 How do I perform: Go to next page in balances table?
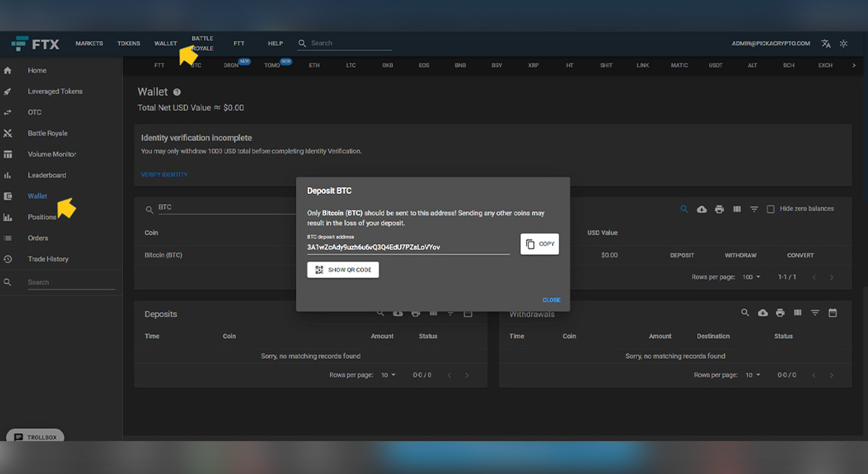click(x=832, y=277)
